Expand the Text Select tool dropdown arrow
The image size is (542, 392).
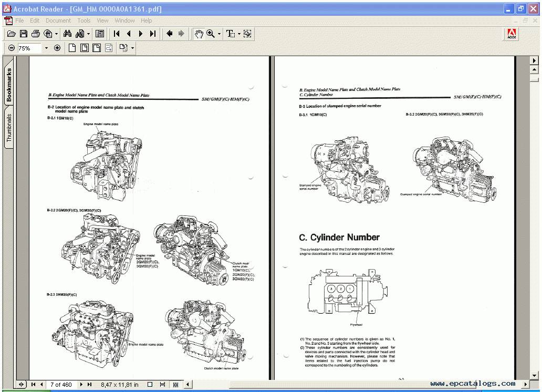239,34
